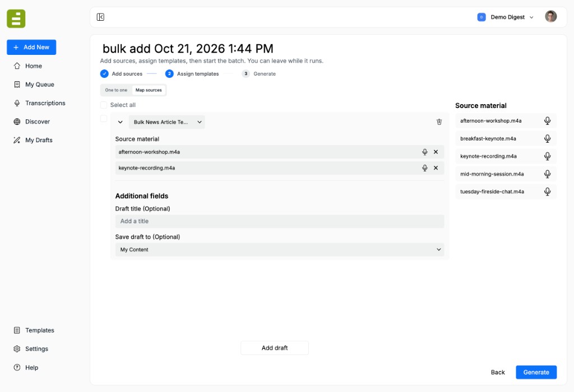
Task: Tick the checkbox beside the draft card
Action: pos(104,119)
